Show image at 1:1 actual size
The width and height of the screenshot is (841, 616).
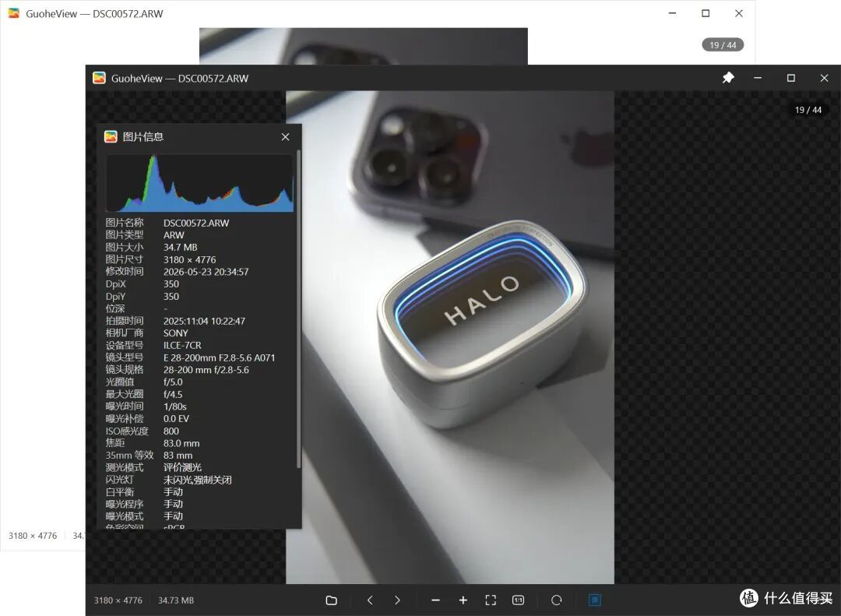click(518, 600)
